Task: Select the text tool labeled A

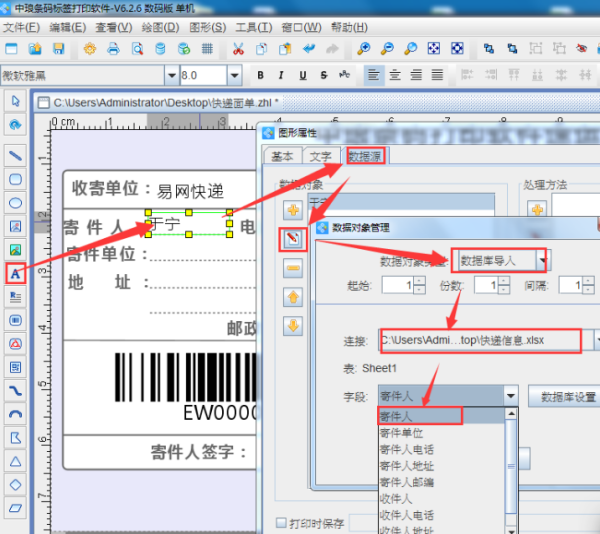Action: click(x=15, y=272)
